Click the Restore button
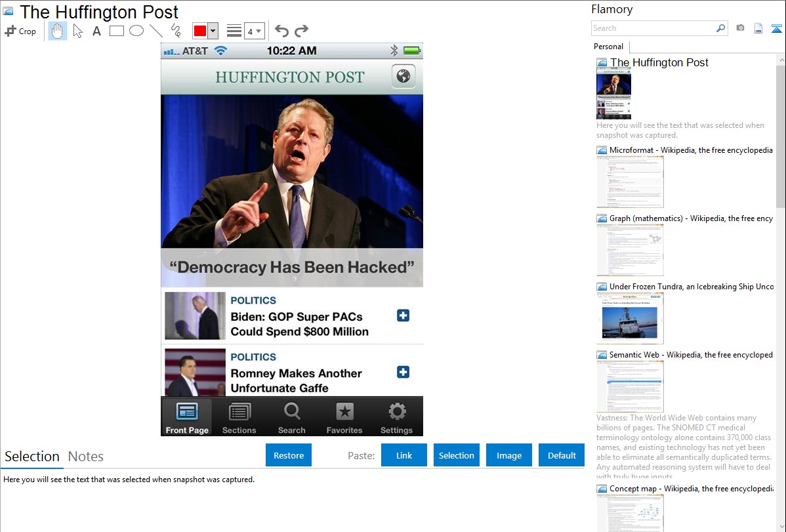Viewport: 786px width, 532px height. pos(289,455)
